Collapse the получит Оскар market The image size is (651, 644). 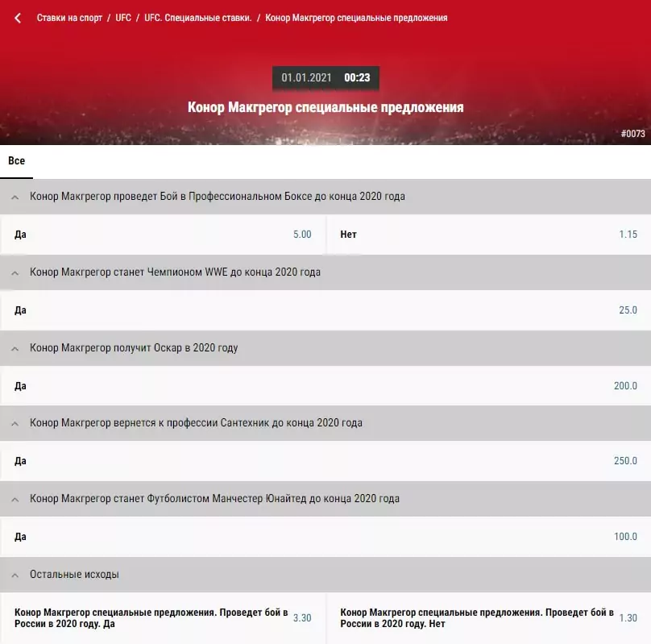coord(325,348)
